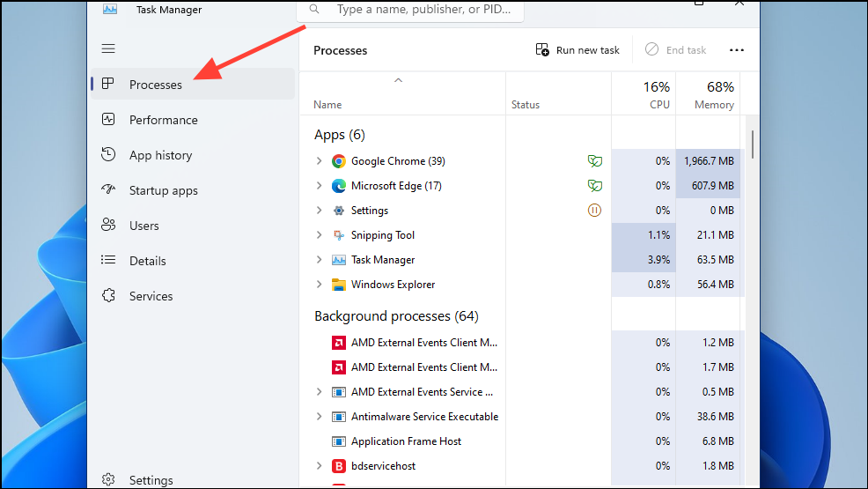Image resolution: width=868 pixels, height=489 pixels.
Task: Click the process list vertical scrollbar thumb
Action: click(x=753, y=144)
